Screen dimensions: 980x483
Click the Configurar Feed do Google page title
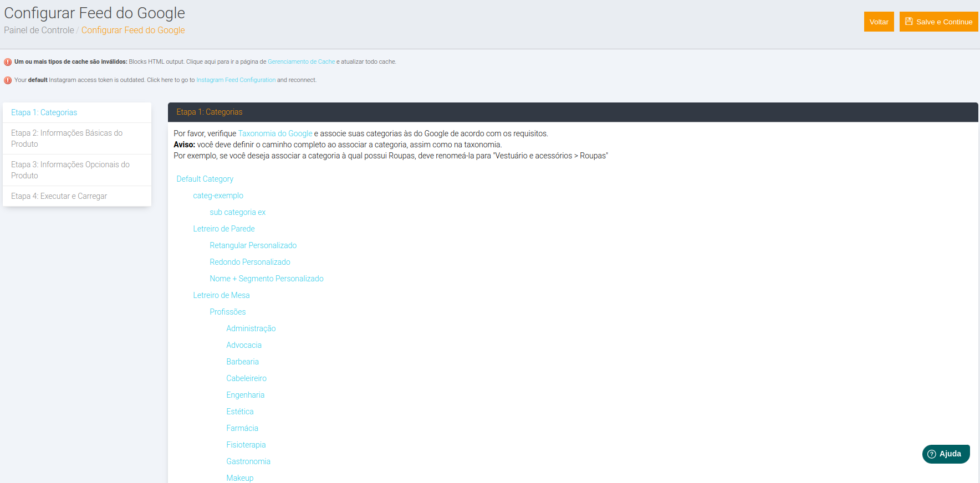click(x=94, y=13)
